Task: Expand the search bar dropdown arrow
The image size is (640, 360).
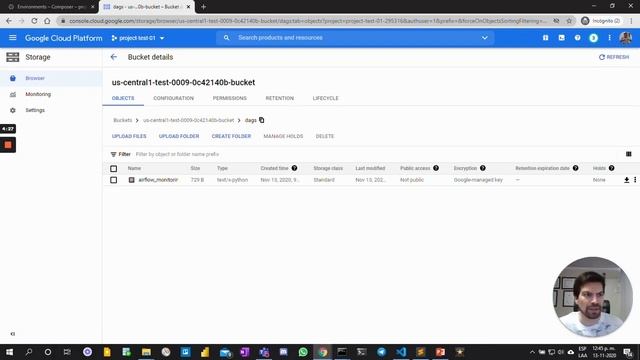Action: coord(484,38)
